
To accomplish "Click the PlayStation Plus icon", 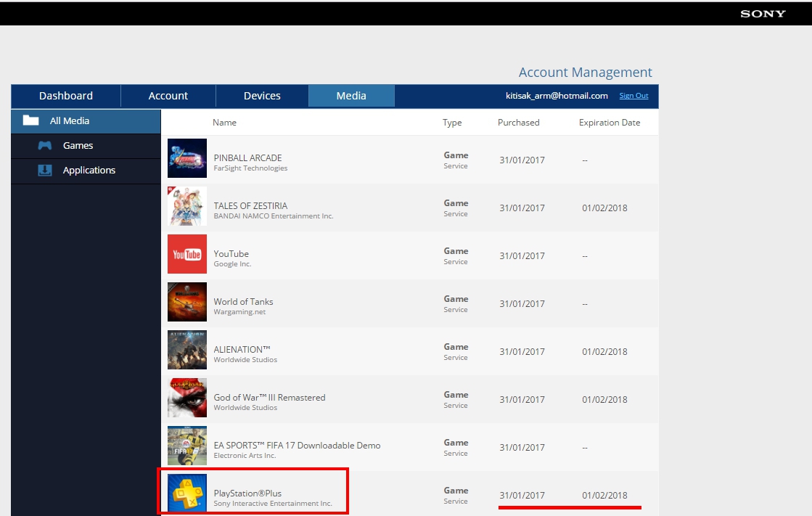I will tap(187, 494).
